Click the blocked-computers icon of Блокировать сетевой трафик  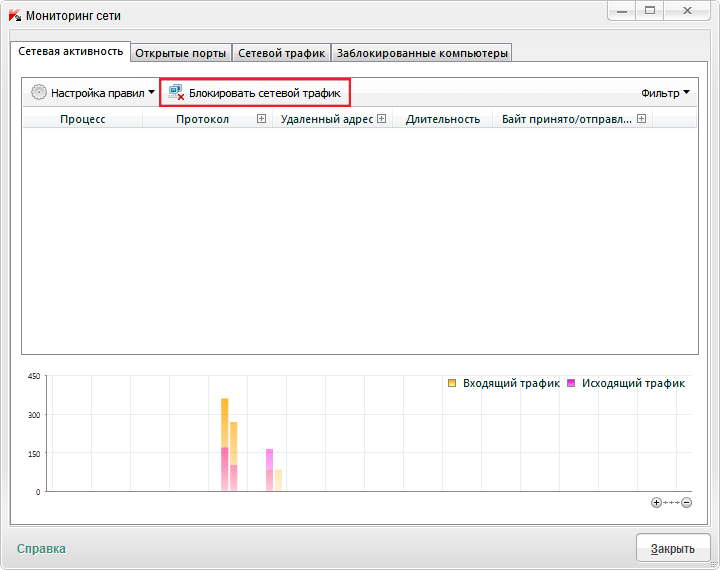176,92
